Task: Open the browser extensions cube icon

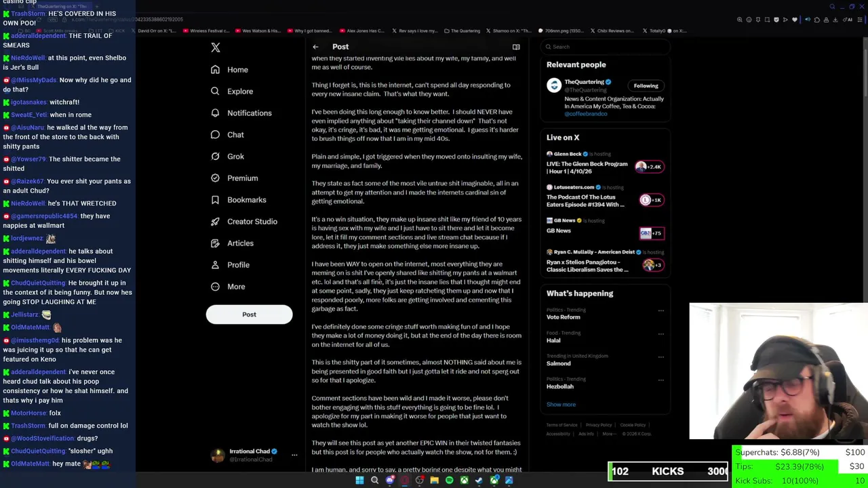Action: tap(817, 20)
